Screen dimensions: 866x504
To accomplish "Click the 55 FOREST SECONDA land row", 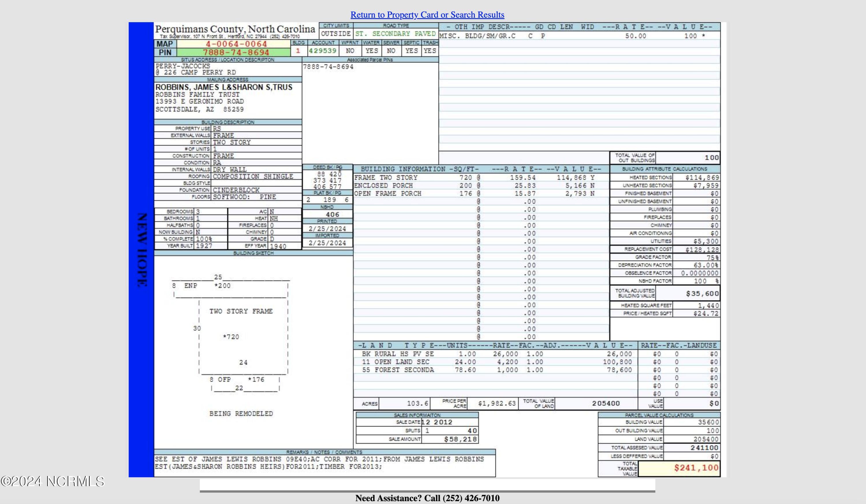I will (496, 370).
